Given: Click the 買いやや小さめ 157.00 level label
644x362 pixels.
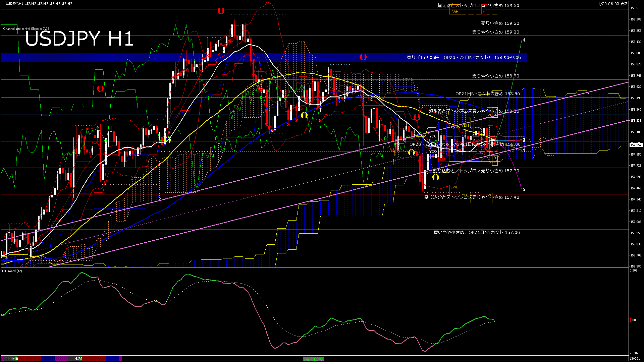Looking at the screenshot, I should 476,232.
